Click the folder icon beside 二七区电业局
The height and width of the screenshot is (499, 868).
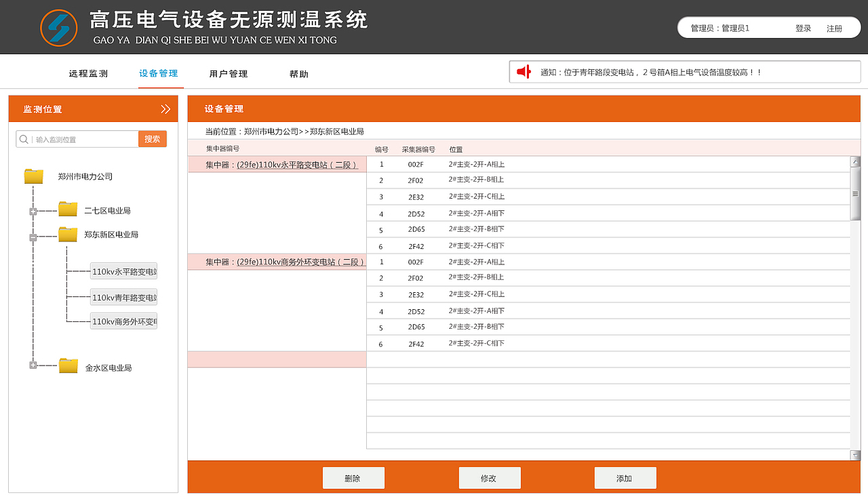pos(67,209)
